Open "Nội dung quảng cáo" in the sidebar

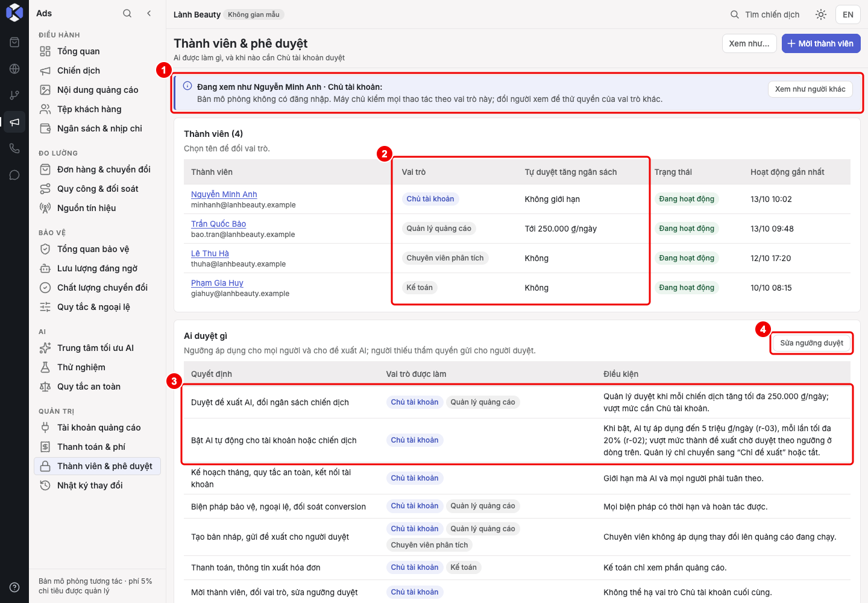tap(98, 90)
